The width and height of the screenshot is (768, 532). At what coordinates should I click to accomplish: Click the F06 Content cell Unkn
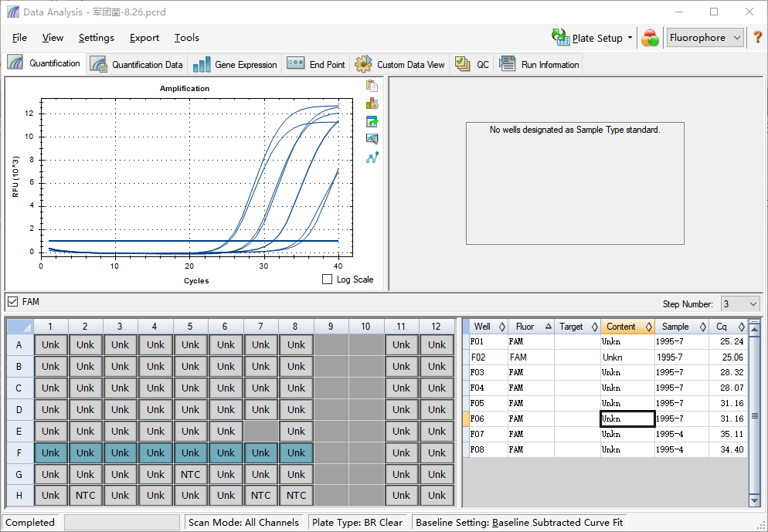[627, 419]
